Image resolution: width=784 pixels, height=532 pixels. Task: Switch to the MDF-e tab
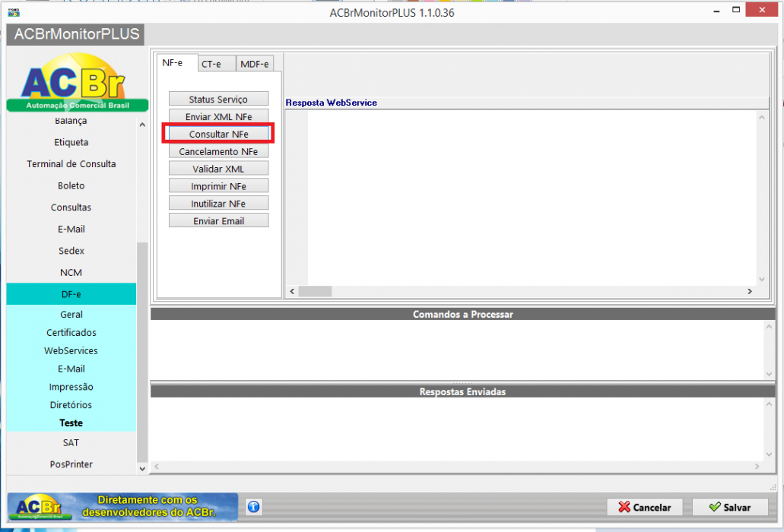click(x=255, y=64)
